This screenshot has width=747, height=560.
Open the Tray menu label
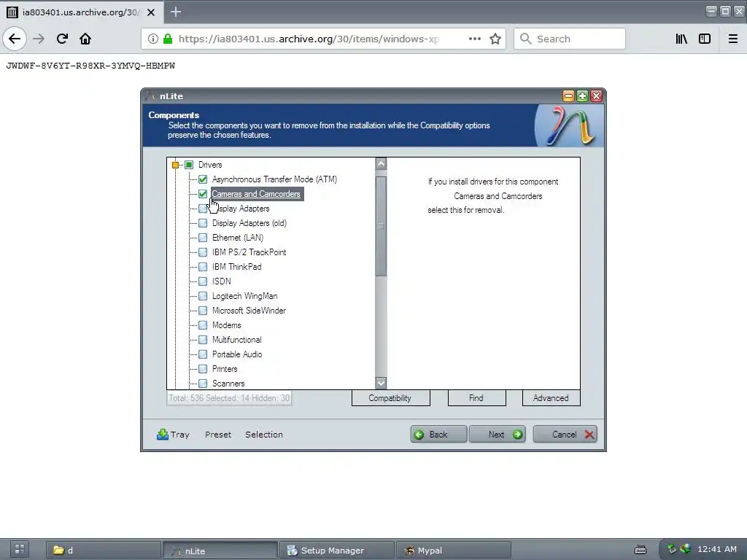click(x=180, y=435)
